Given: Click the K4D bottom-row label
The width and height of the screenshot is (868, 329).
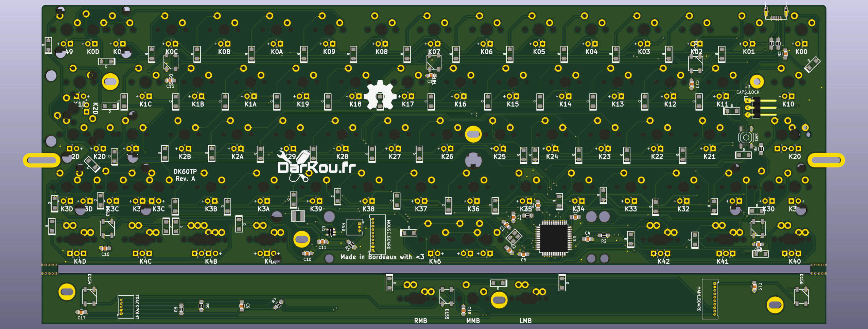Looking at the screenshot, I should [x=80, y=261].
